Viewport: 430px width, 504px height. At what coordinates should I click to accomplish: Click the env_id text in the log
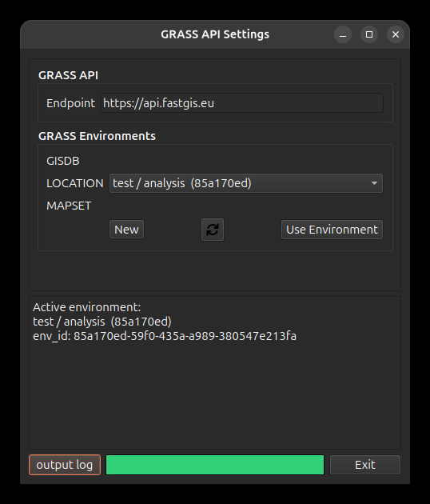click(x=165, y=336)
